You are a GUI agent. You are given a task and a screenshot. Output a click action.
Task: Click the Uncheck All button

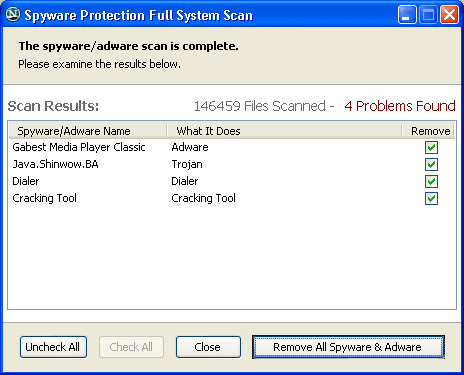point(53,347)
